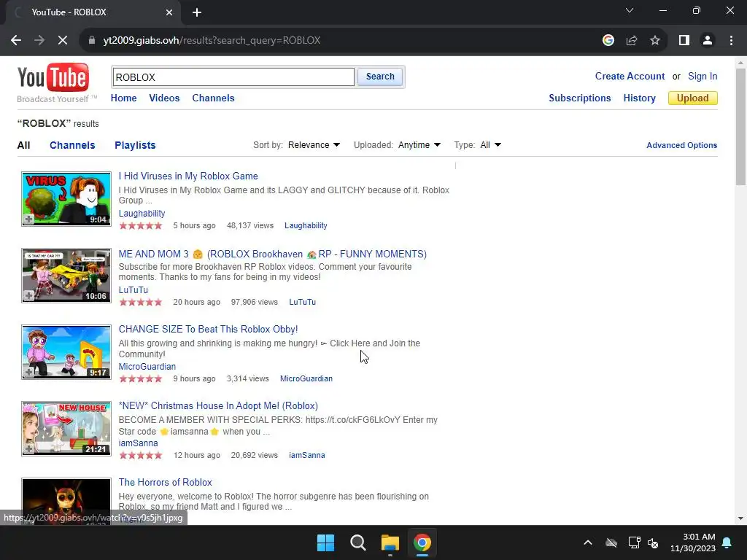Click the Google account icon in address bar

pos(608,41)
